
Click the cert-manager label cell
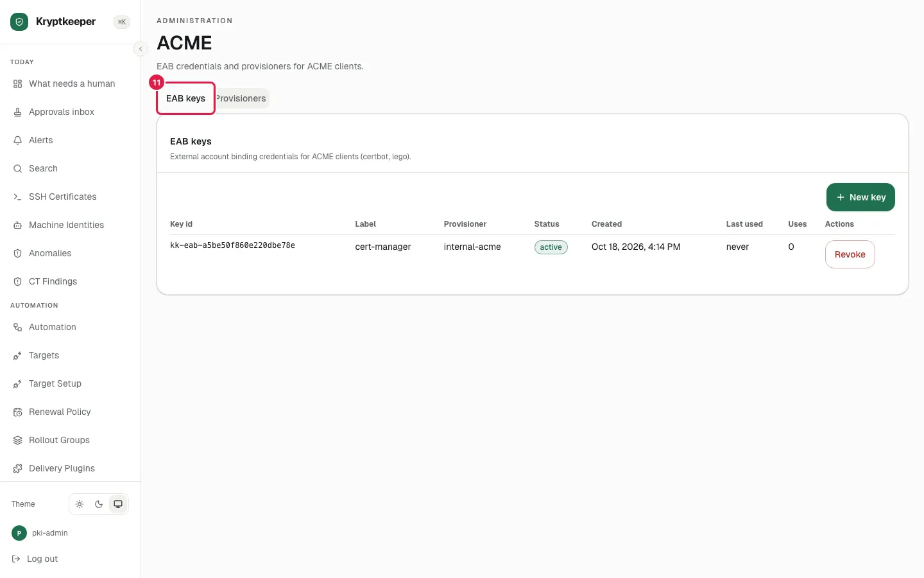[383, 247]
